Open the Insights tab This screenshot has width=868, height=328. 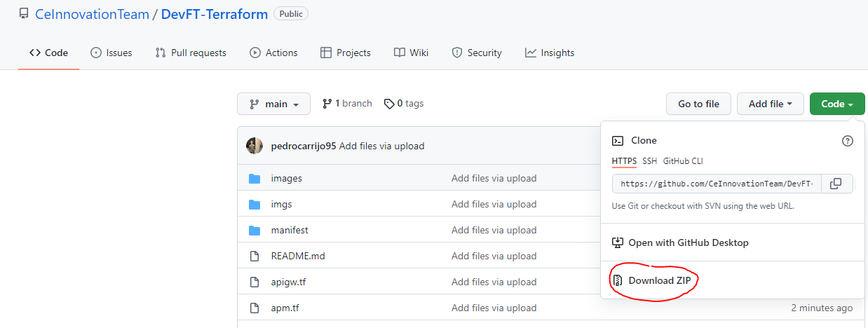click(550, 53)
